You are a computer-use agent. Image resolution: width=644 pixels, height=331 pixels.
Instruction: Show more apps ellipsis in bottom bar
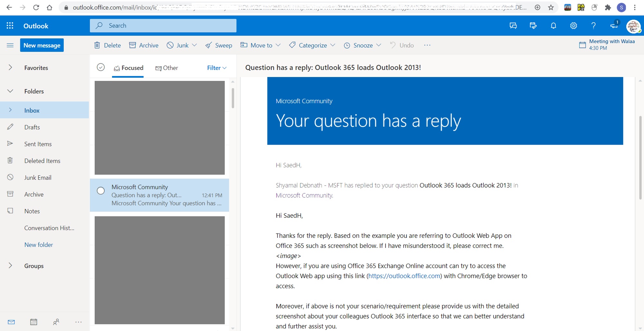[79, 322]
